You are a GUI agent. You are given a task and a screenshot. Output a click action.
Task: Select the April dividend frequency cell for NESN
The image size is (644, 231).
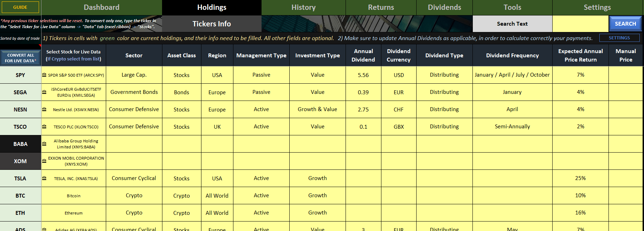click(x=512, y=109)
